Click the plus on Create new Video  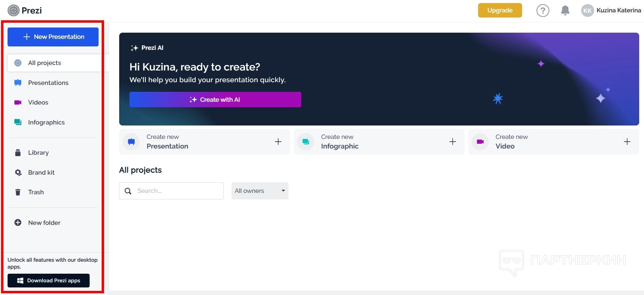click(627, 142)
